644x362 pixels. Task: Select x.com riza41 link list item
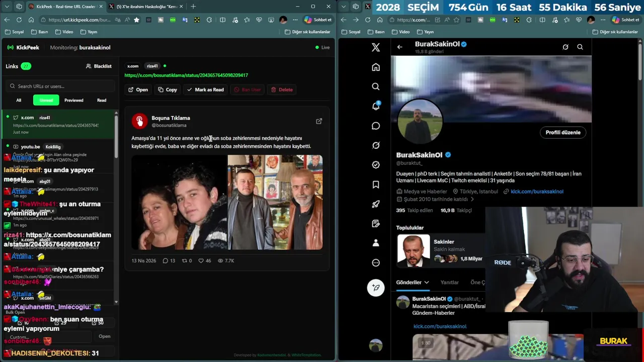pos(58,124)
